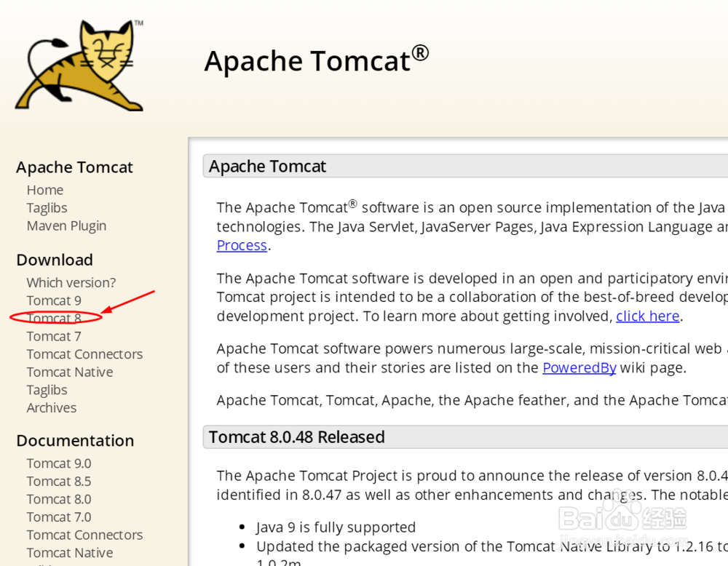Click the 'Tomcat 8.0.48 Released' heading

coord(297,437)
